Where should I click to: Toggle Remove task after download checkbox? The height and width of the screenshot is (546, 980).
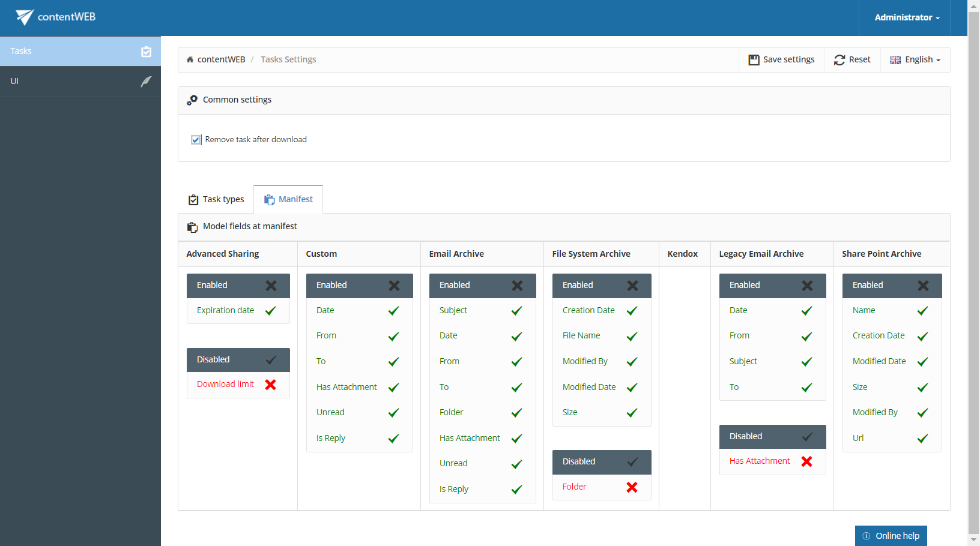pyautogui.click(x=196, y=140)
